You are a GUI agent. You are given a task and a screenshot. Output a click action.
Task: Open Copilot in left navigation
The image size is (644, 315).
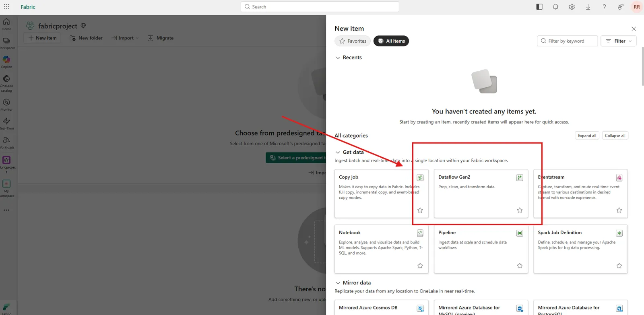pyautogui.click(x=6, y=62)
